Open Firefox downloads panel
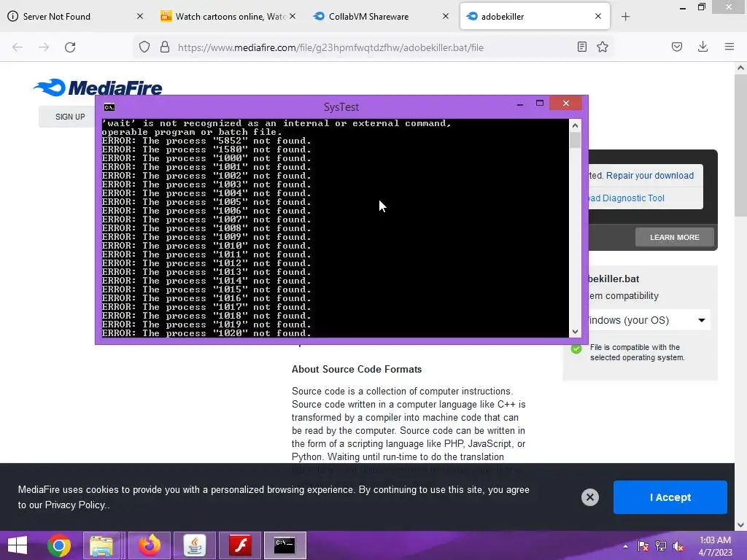This screenshot has width=747, height=560. (x=703, y=47)
